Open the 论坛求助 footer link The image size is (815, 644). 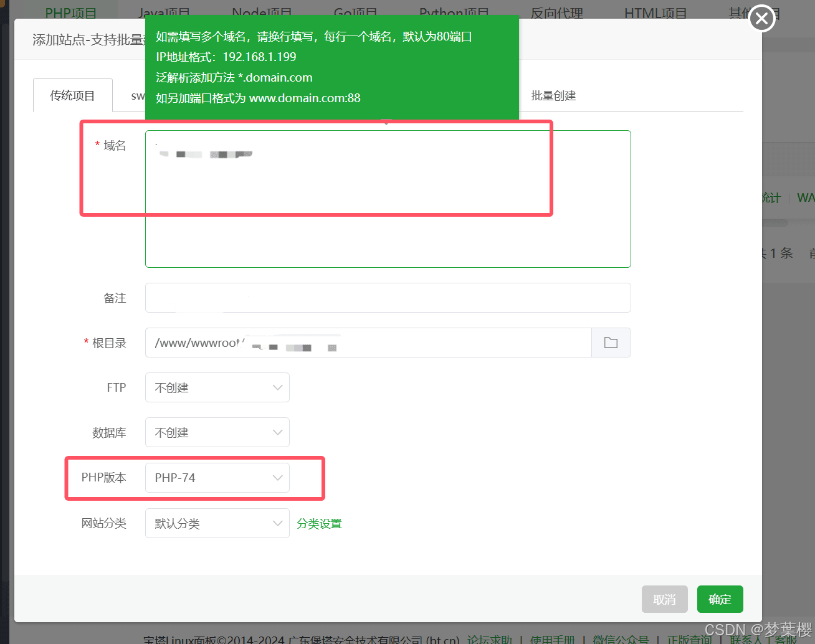[x=490, y=639]
